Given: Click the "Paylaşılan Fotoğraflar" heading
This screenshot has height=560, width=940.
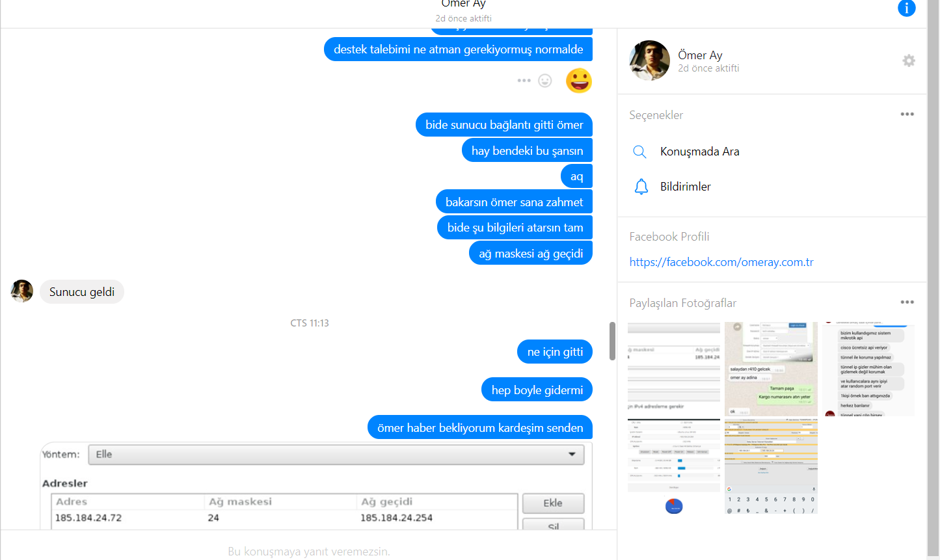Looking at the screenshot, I should click(x=682, y=303).
